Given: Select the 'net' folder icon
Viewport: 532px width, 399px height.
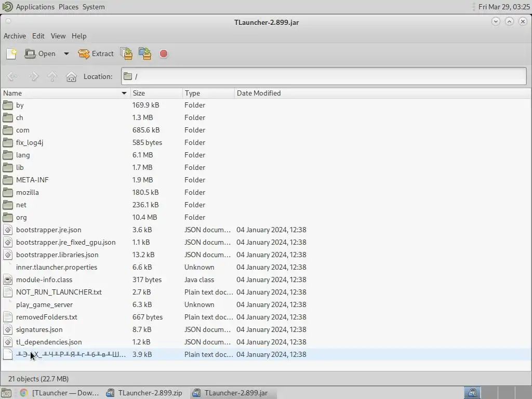Looking at the screenshot, I should coord(8,205).
